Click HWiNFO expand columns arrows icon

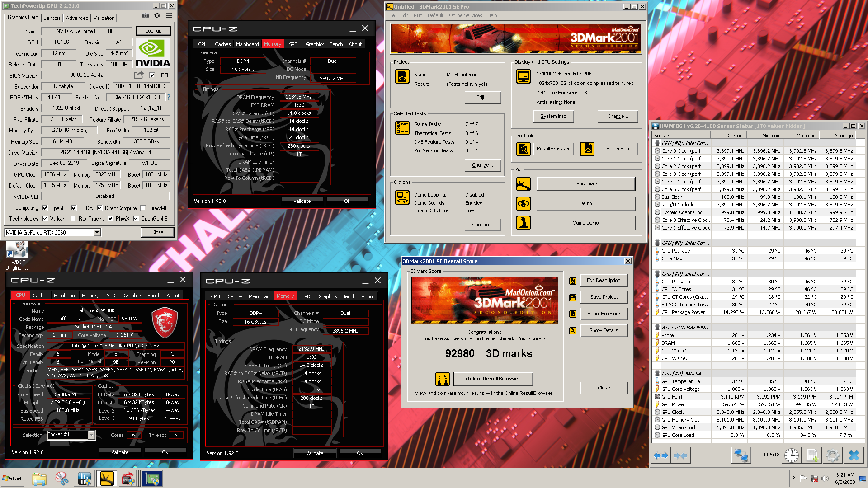tap(661, 455)
